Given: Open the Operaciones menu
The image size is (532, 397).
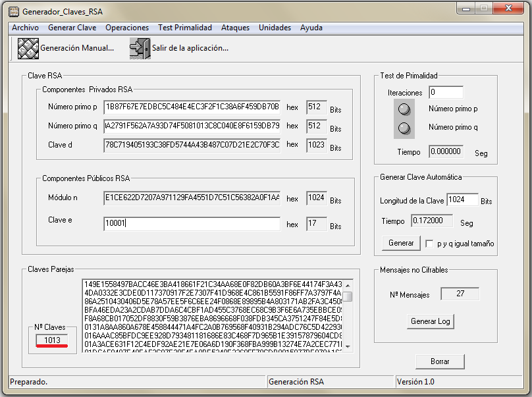Looking at the screenshot, I should [127, 28].
